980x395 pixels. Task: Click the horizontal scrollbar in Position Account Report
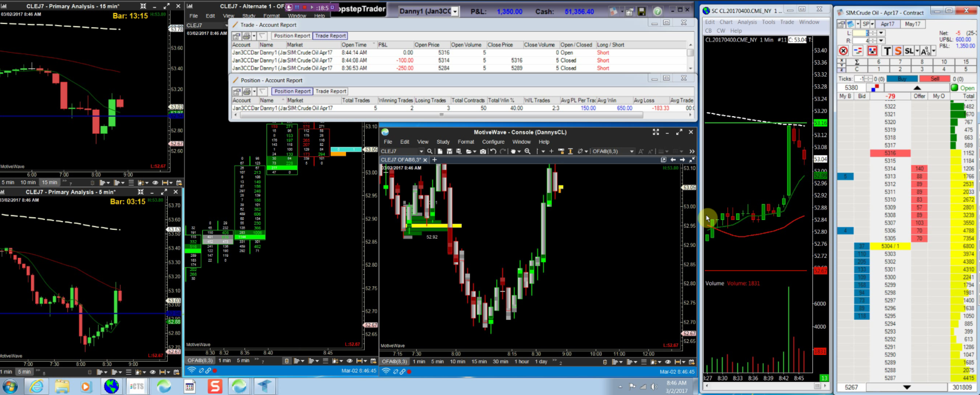pos(441,115)
